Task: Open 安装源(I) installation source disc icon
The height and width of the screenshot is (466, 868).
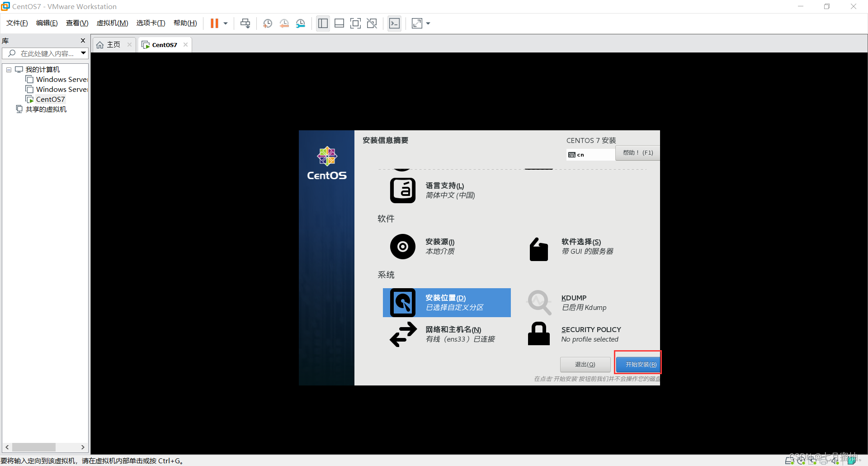Action: [x=403, y=247]
